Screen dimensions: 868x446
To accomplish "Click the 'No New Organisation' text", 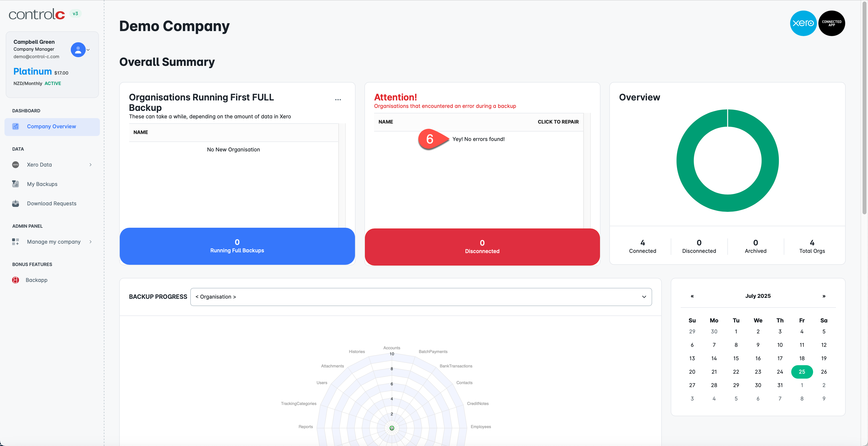I will (234, 150).
